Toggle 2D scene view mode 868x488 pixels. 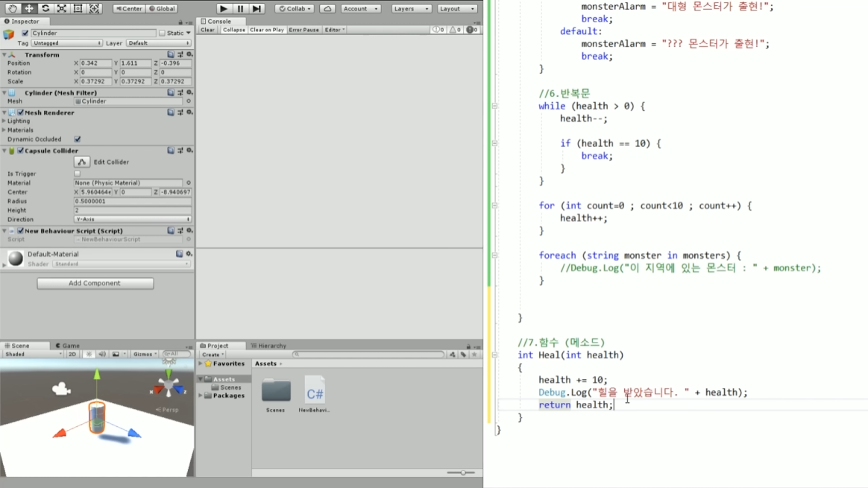(x=72, y=354)
